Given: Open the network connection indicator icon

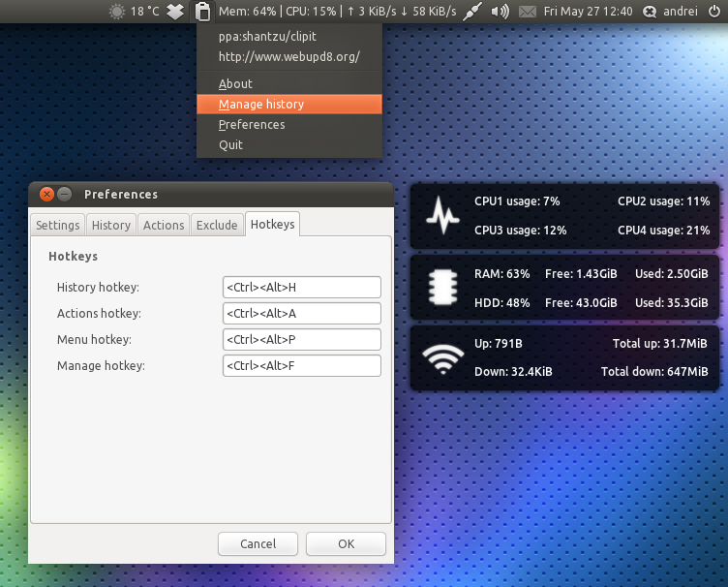Looking at the screenshot, I should tap(472, 12).
